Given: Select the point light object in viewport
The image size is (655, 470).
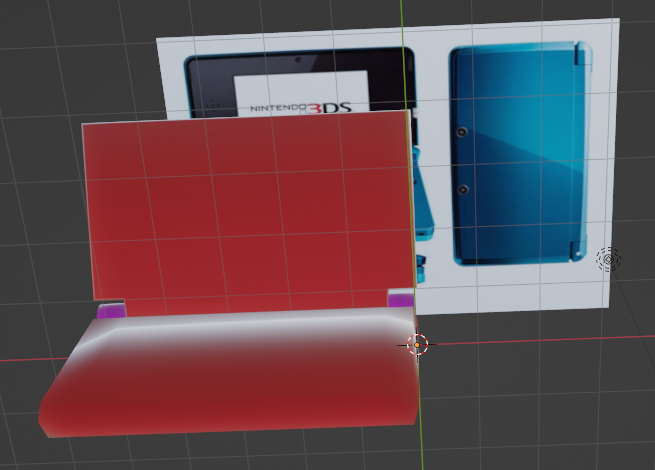Looking at the screenshot, I should 608,259.
